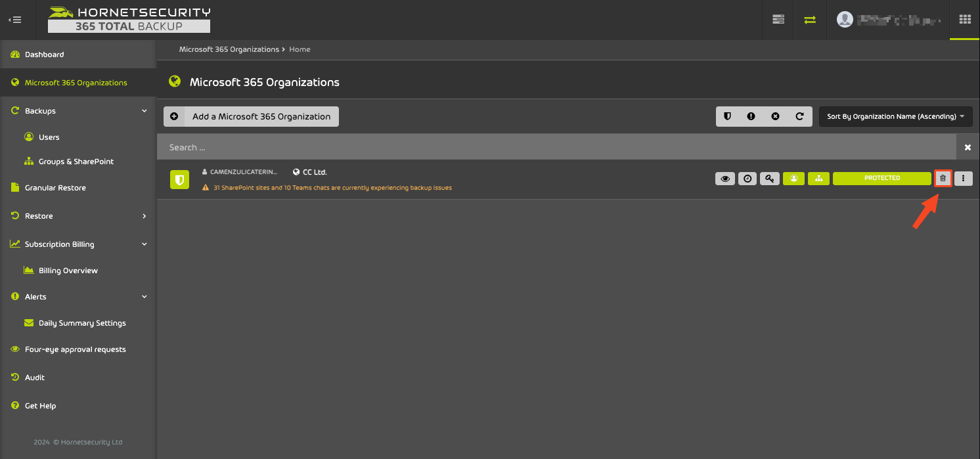Click the CC Ltd. organization name
The width and height of the screenshot is (980, 459).
click(x=315, y=172)
